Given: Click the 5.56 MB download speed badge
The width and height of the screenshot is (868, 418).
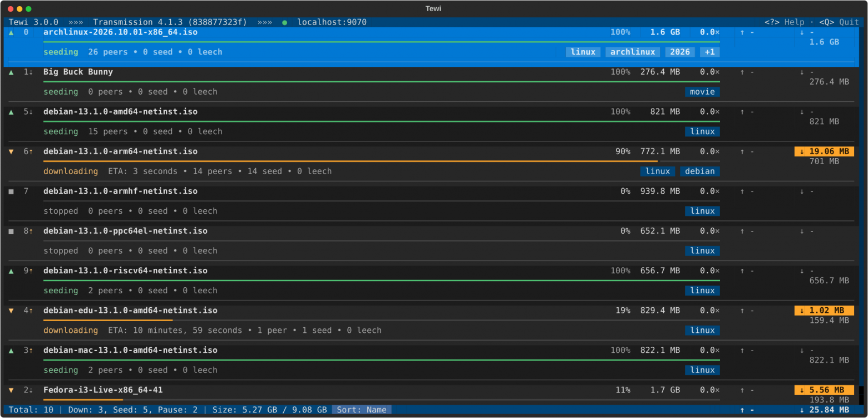Looking at the screenshot, I should pos(824,390).
